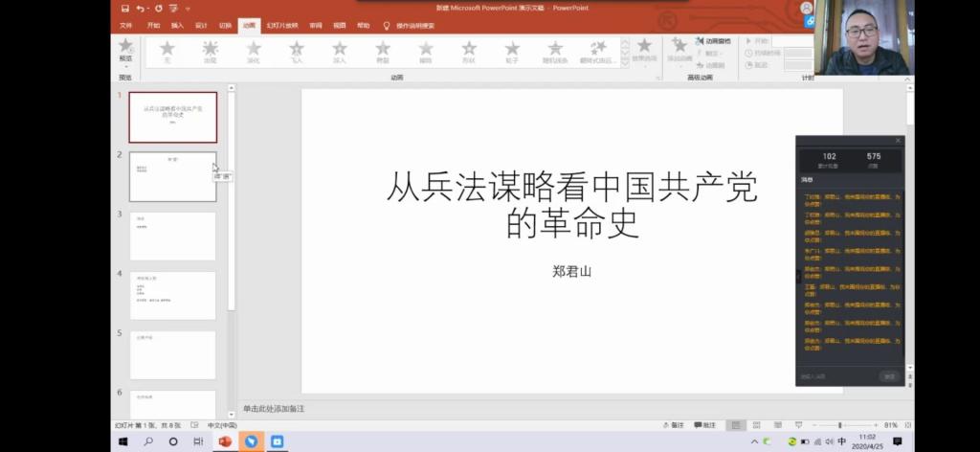This screenshot has height=452, width=980.
Task: Click the 动画窗格 (Animation Pane) button
Action: pyautogui.click(x=713, y=41)
